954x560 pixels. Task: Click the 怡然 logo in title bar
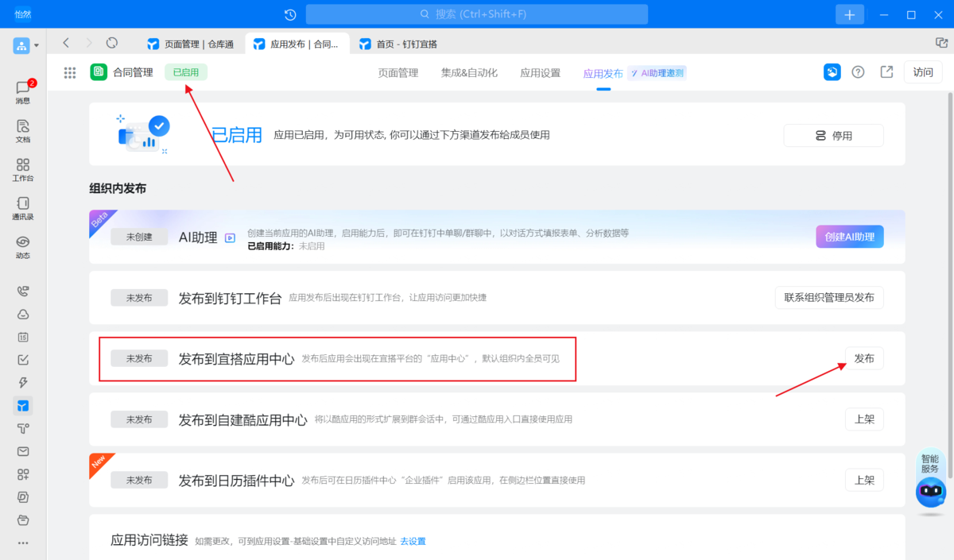(22, 14)
